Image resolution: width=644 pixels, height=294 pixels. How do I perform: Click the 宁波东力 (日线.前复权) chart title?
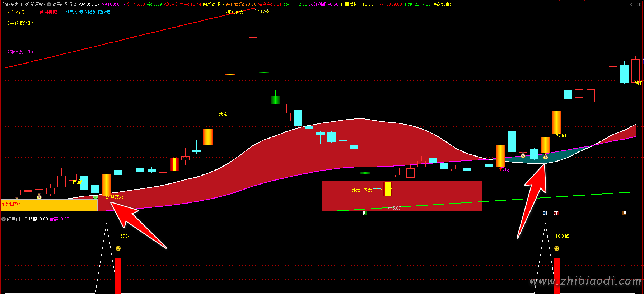pyautogui.click(x=23, y=4)
